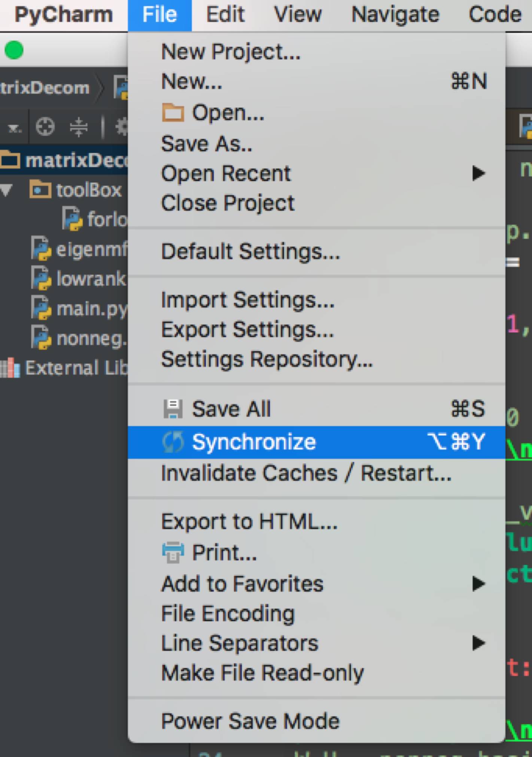
Task: Click the Synchronize refresh icon
Action: click(173, 442)
